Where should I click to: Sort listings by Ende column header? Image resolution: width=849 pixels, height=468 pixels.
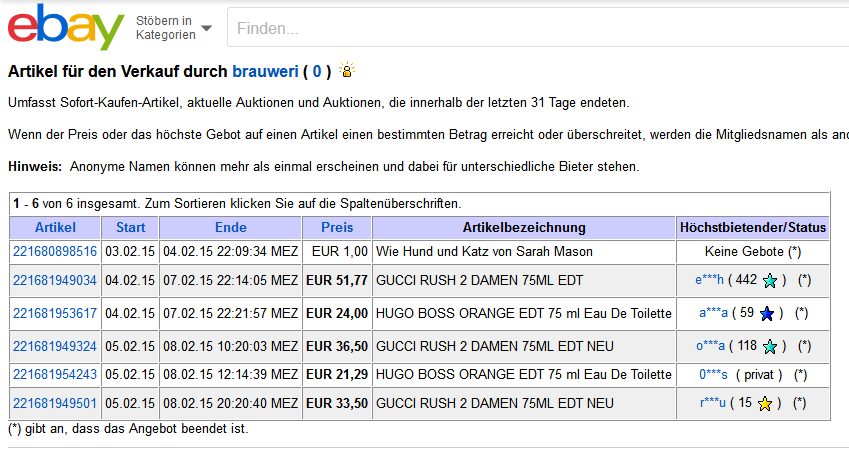(230, 227)
